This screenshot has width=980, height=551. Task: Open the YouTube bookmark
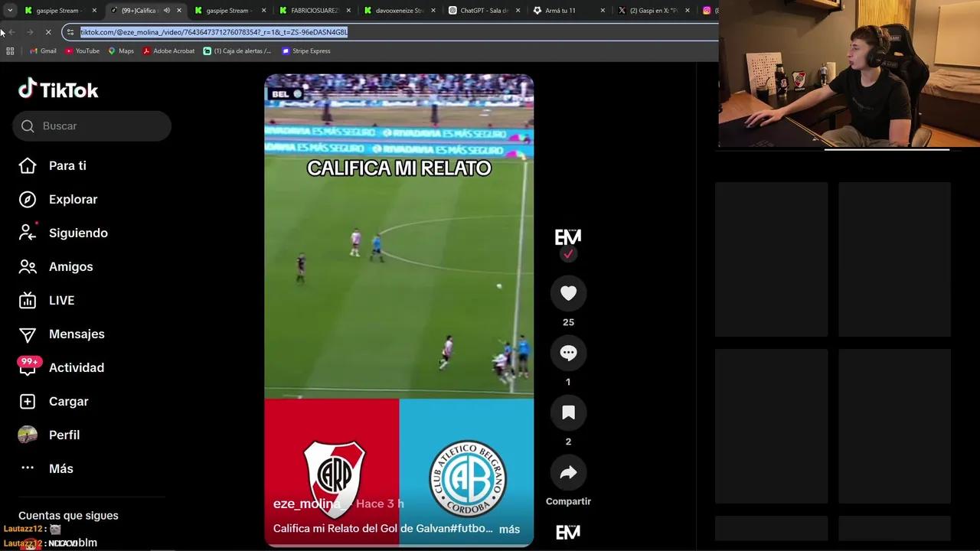[x=83, y=51]
